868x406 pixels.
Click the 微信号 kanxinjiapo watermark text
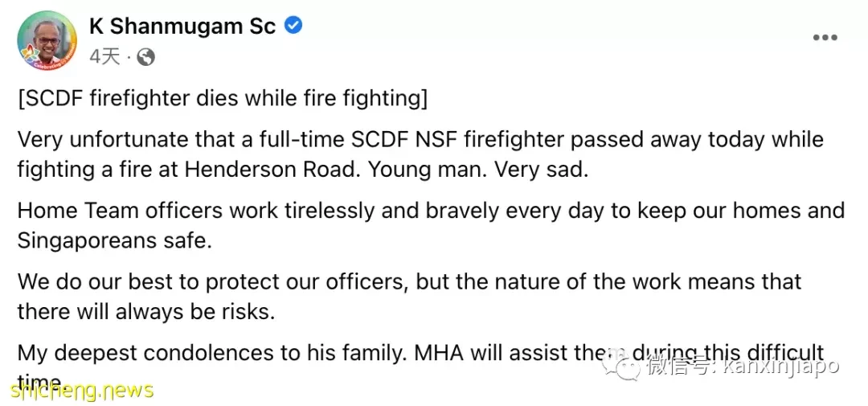(x=743, y=366)
